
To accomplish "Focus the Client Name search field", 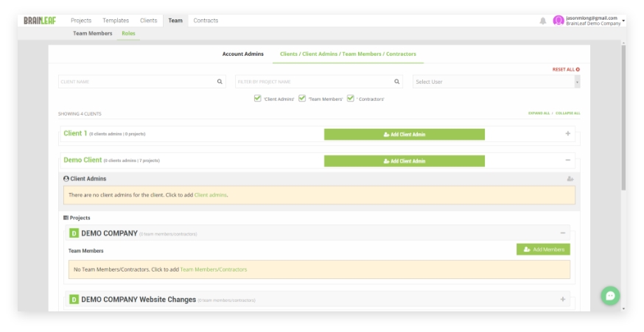I will pyautogui.click(x=141, y=82).
